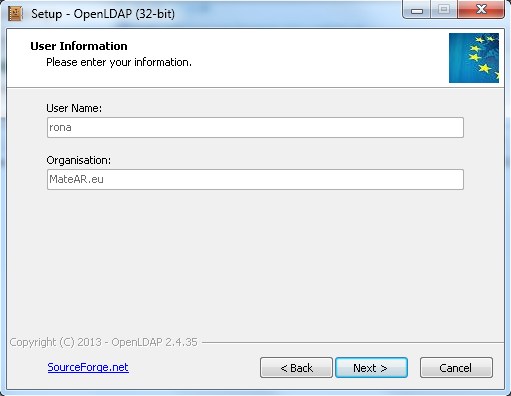Open the SourceForge.net link
Image resolution: width=511 pixels, height=396 pixels.
[x=88, y=367]
